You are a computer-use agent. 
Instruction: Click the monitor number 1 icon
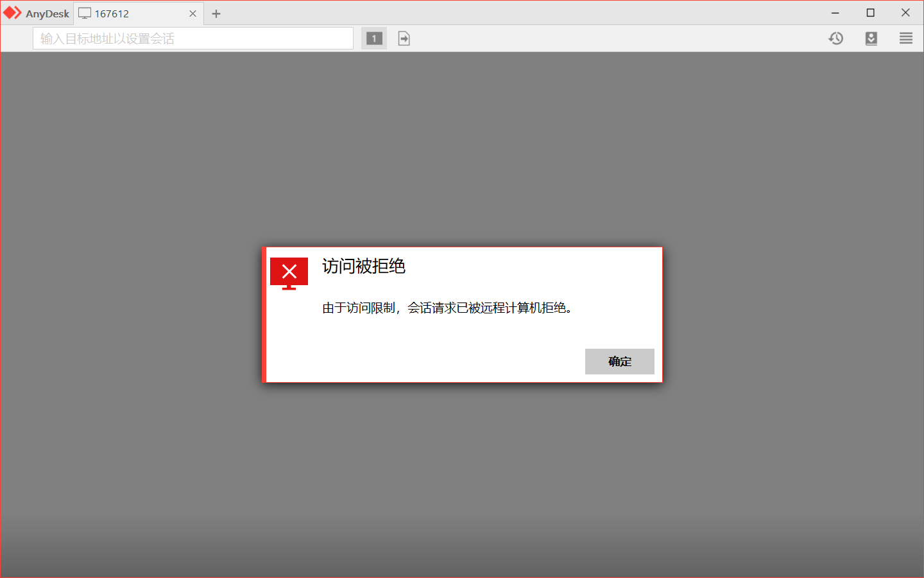[x=374, y=39]
